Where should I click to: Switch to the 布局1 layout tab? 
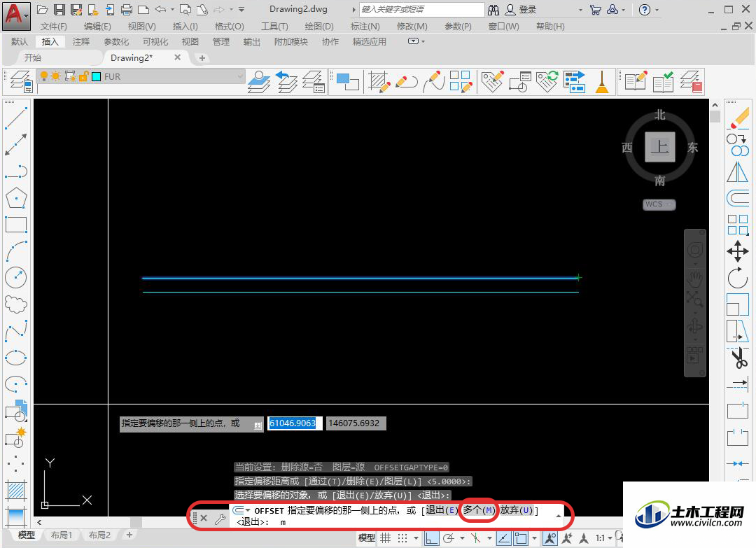tap(62, 535)
